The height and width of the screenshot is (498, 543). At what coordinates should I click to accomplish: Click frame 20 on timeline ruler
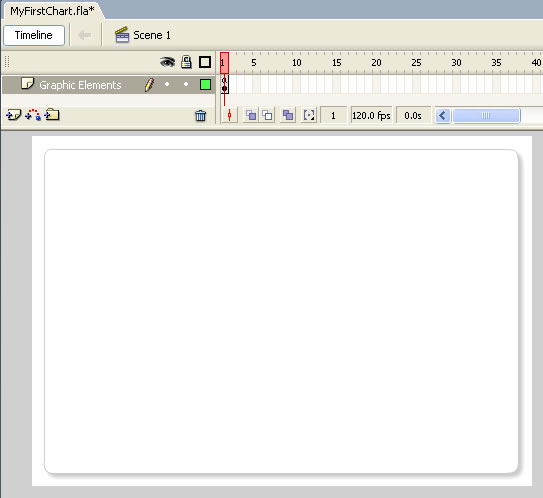click(376, 63)
